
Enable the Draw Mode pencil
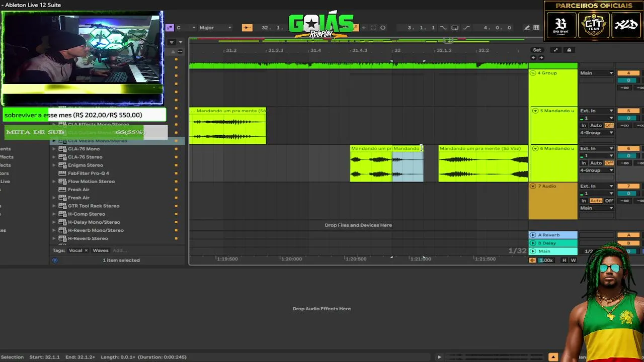(527, 28)
